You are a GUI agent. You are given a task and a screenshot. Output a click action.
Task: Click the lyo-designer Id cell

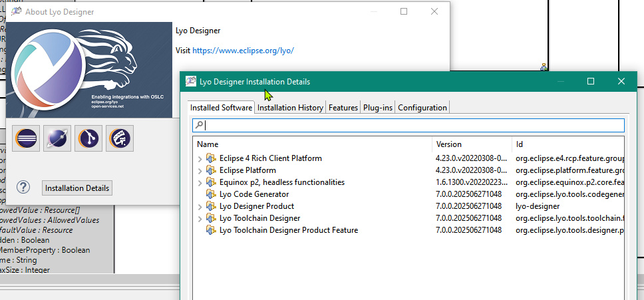(537, 206)
